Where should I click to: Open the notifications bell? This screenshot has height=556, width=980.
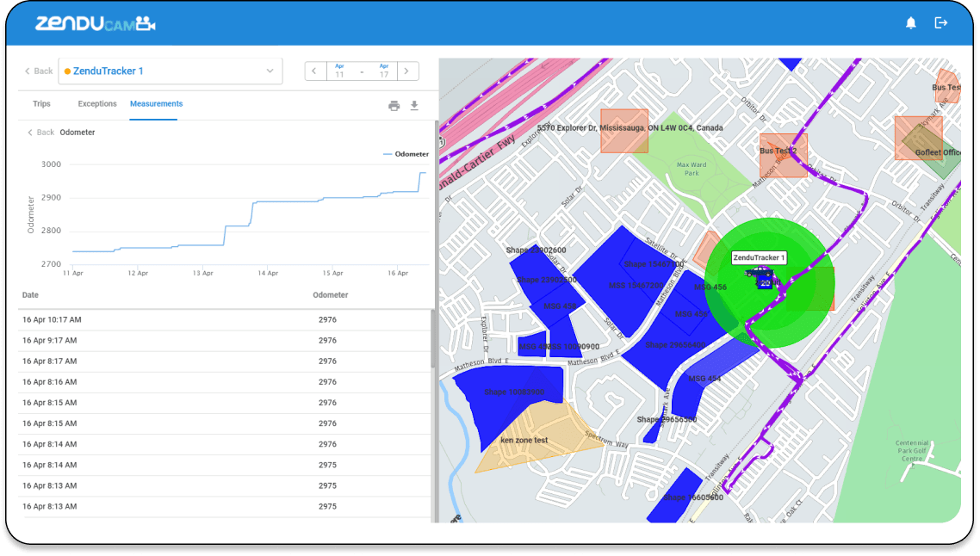(x=910, y=23)
